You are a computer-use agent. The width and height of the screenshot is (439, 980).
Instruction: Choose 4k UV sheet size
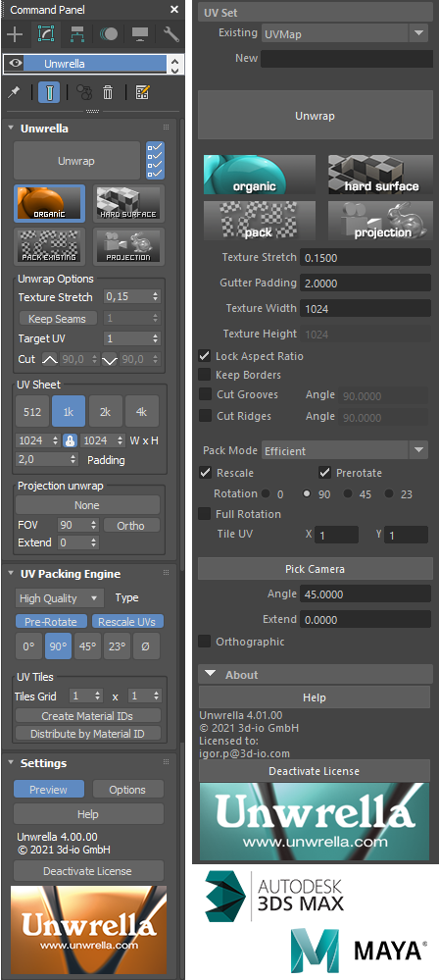pos(142,412)
